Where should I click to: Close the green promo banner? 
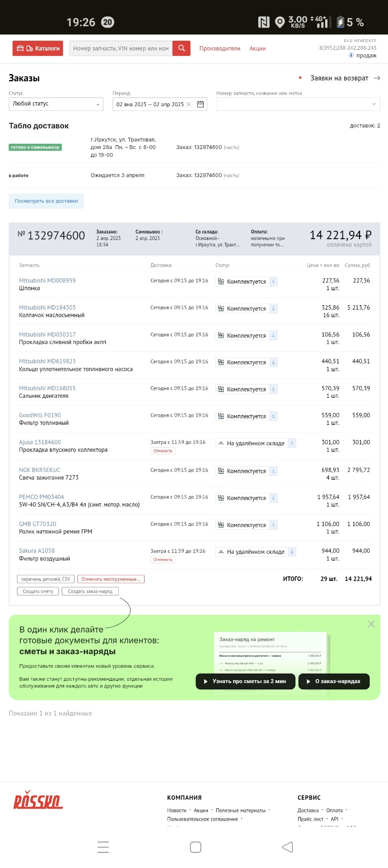tap(371, 624)
